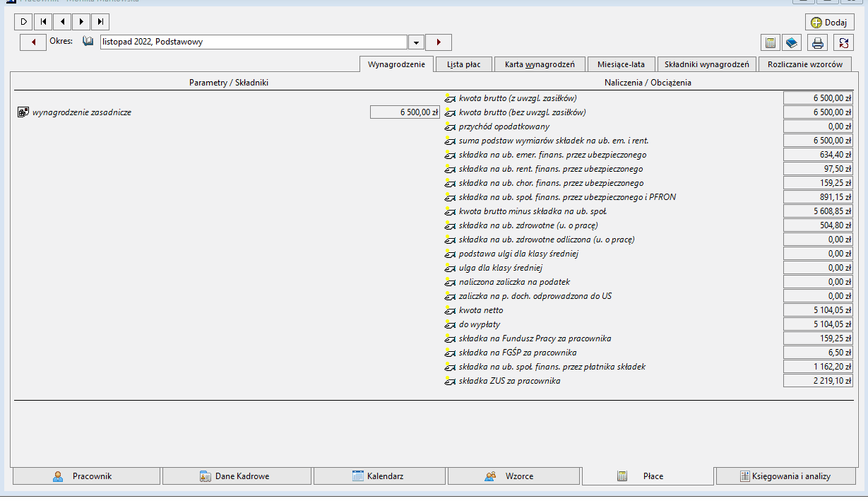
Task: Refresh data with the recalculate icon
Action: pyautogui.click(x=843, y=42)
